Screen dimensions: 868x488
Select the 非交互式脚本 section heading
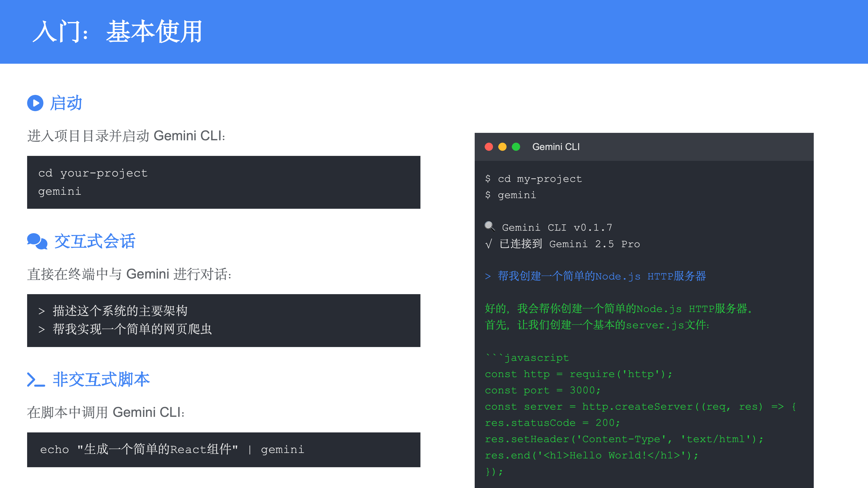(x=101, y=380)
